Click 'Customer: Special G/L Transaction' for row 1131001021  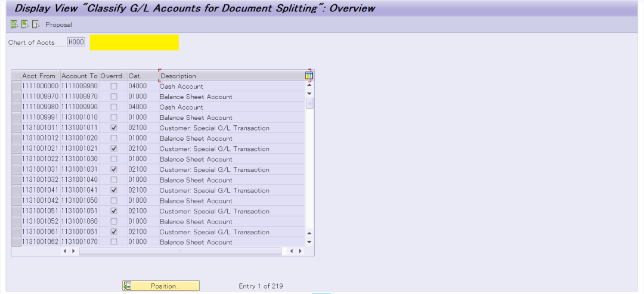(215, 148)
